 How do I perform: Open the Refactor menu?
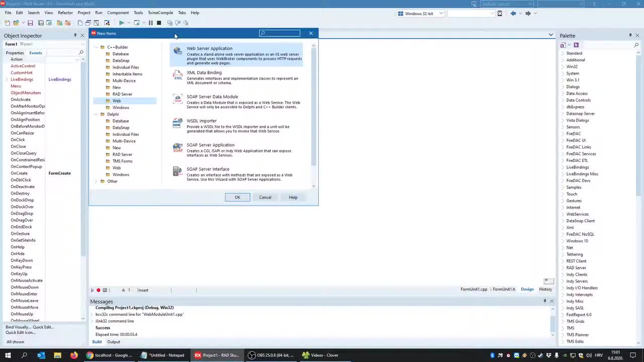coord(65,13)
